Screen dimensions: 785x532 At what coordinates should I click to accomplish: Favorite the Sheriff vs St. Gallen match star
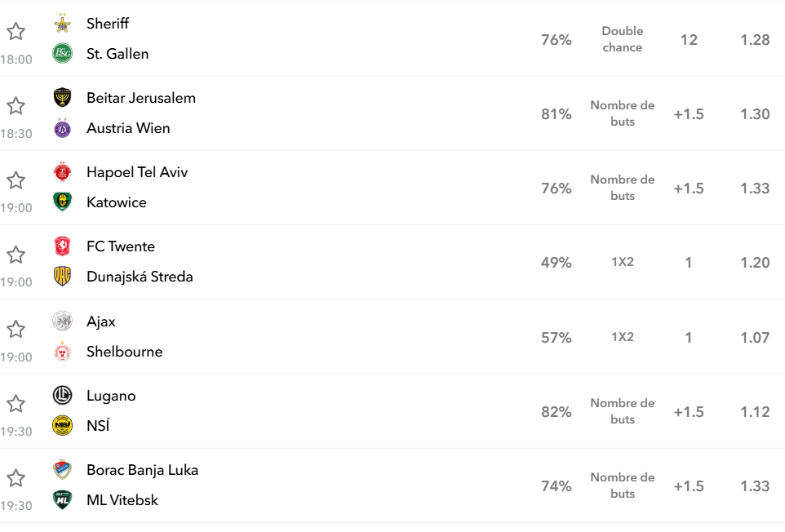point(16,32)
